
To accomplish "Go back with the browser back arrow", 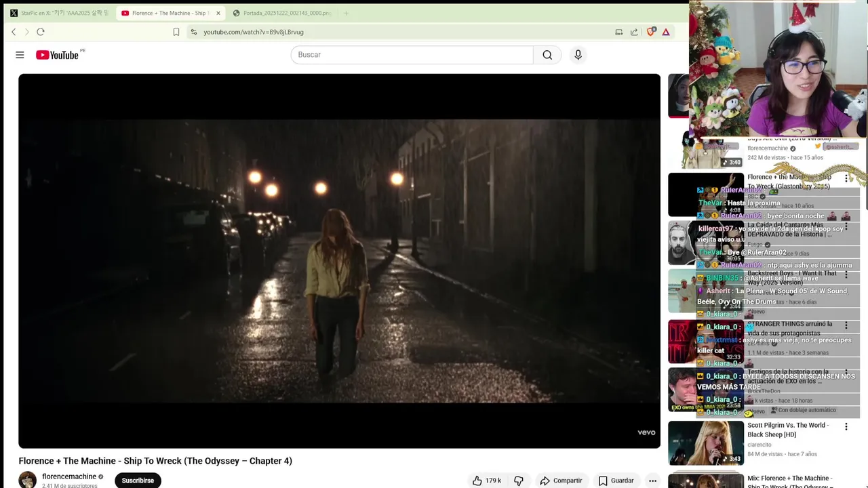I will 14,32.
